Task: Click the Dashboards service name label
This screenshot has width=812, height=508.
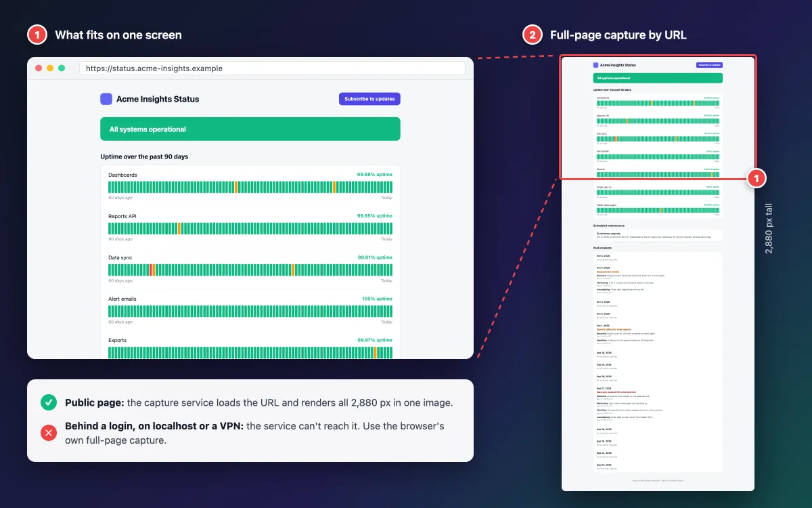Action: (122, 175)
